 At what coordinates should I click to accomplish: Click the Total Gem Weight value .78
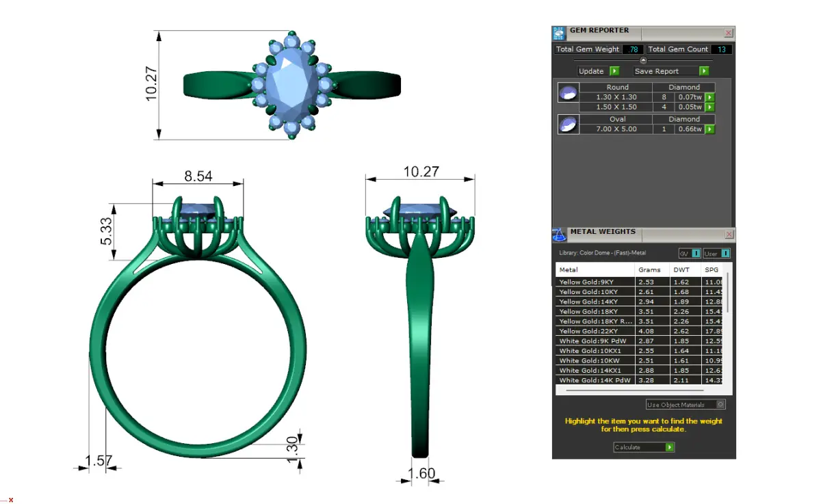[634, 49]
